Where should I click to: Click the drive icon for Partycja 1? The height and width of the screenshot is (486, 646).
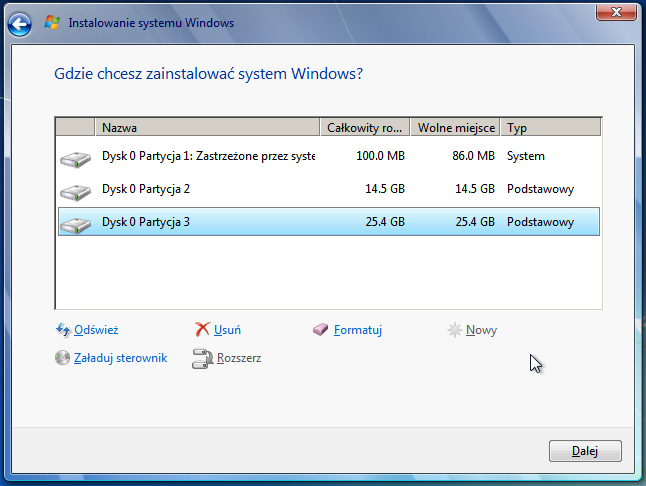75,159
